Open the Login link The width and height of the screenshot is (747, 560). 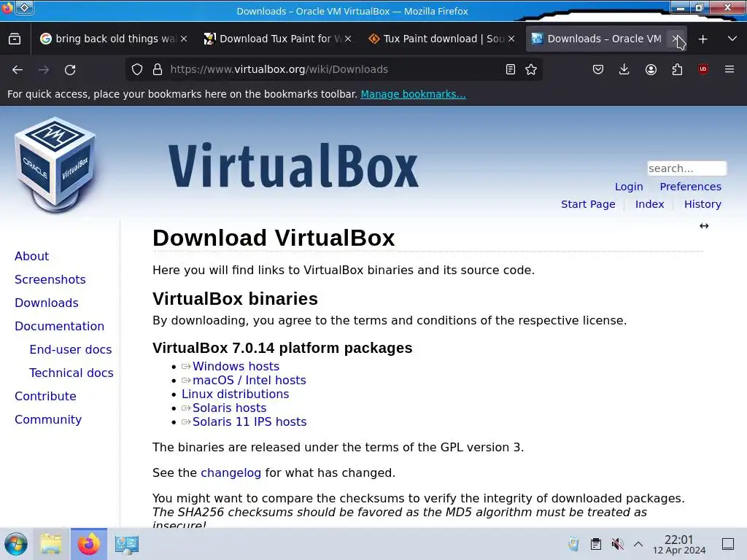[629, 187]
